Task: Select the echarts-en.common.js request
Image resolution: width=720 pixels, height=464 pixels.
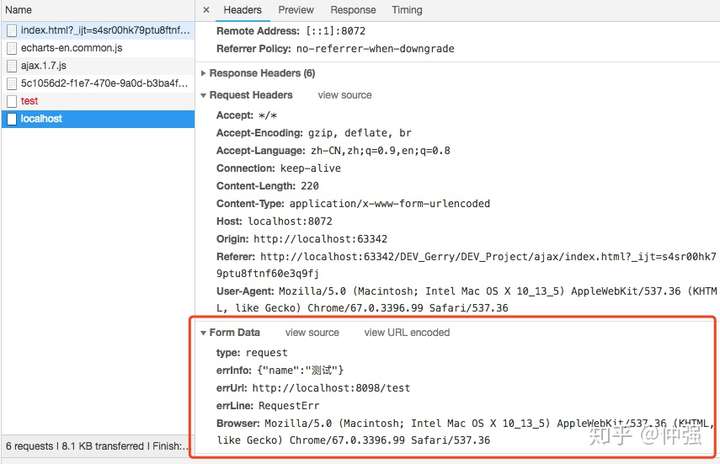Action: (98, 48)
